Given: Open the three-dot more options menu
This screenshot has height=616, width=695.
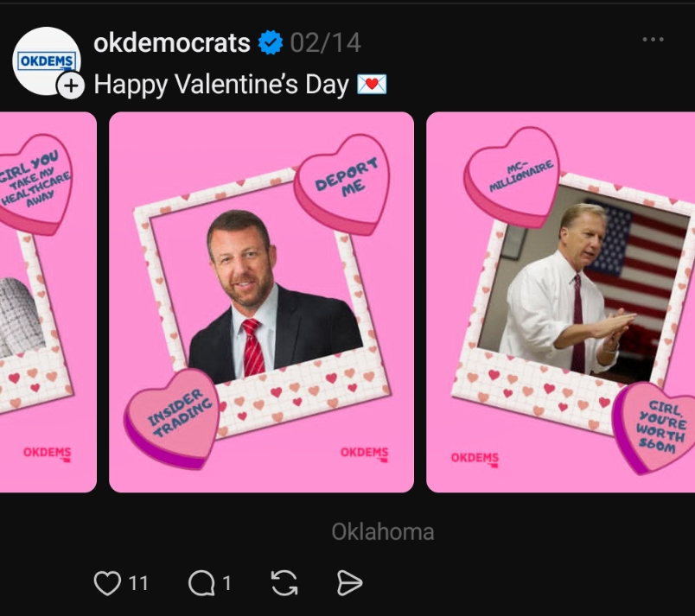Looking at the screenshot, I should (x=654, y=40).
